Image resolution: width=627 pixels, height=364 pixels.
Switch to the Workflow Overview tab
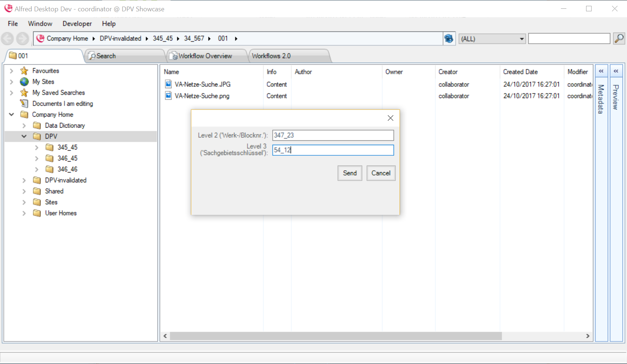pos(205,56)
